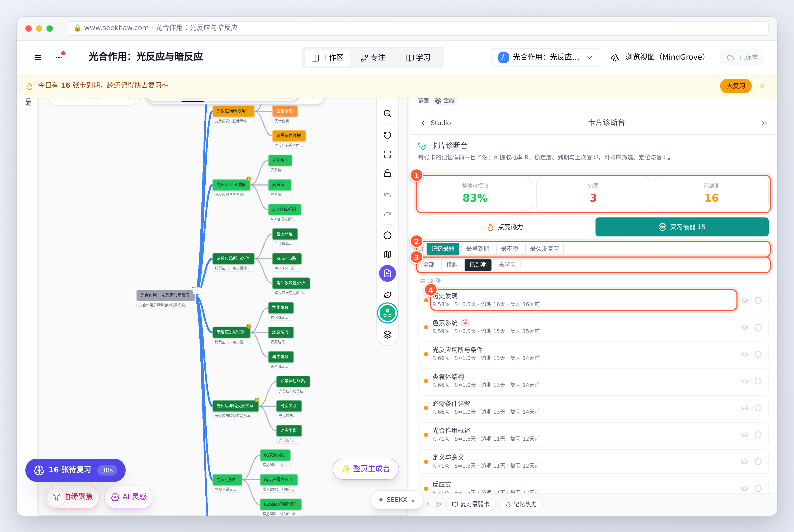Click the layers stack icon
This screenshot has height=532, width=794.
click(x=387, y=335)
